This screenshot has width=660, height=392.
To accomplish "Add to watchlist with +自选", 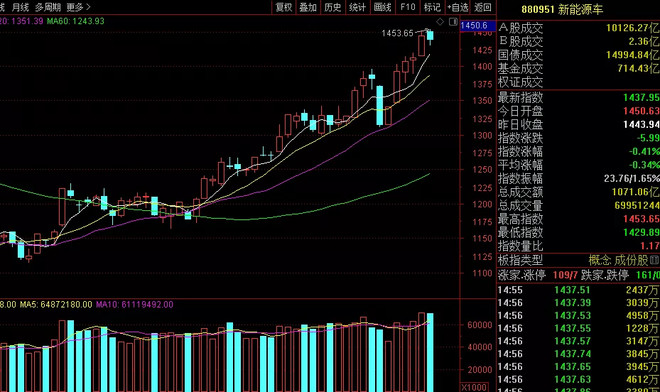I will pyautogui.click(x=458, y=7).
